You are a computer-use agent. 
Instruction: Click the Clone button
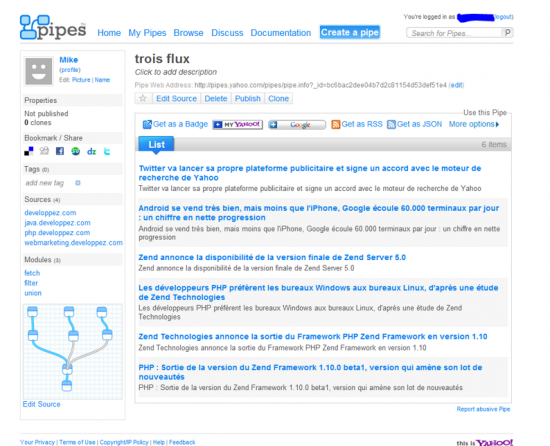click(279, 99)
